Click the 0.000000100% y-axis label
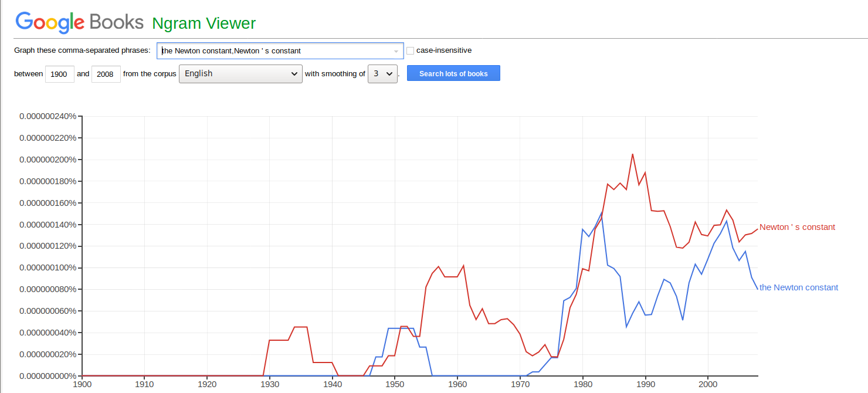The width and height of the screenshot is (868, 393). [x=48, y=267]
